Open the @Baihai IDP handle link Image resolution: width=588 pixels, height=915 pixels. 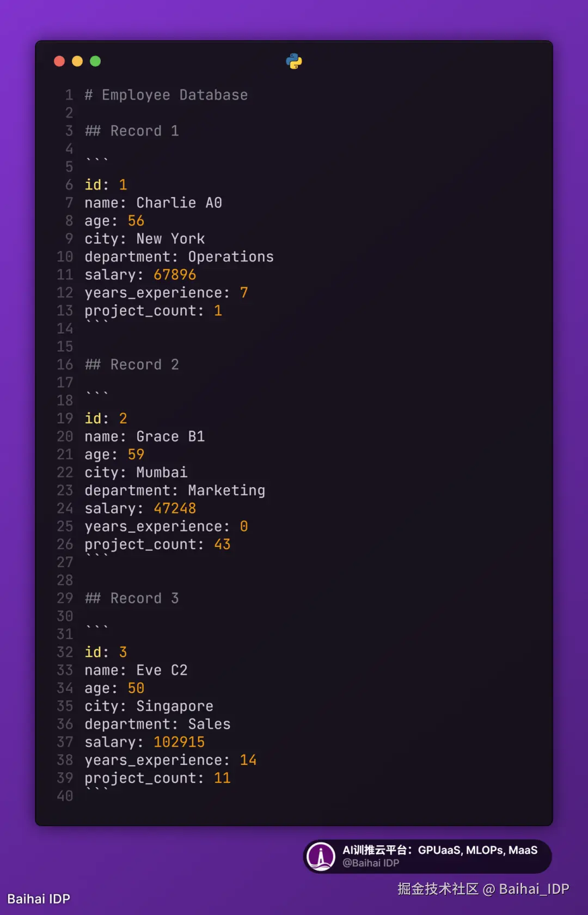coord(371,863)
